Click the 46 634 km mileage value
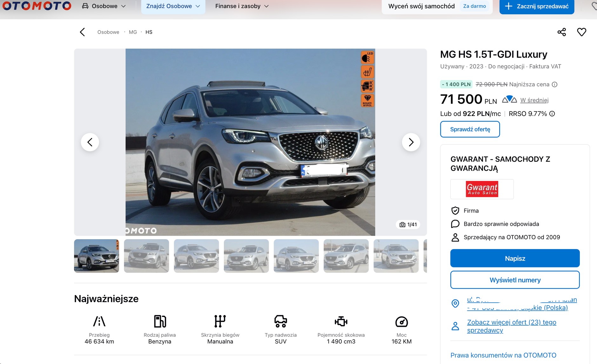Image resolution: width=597 pixels, height=364 pixels. pos(99,341)
